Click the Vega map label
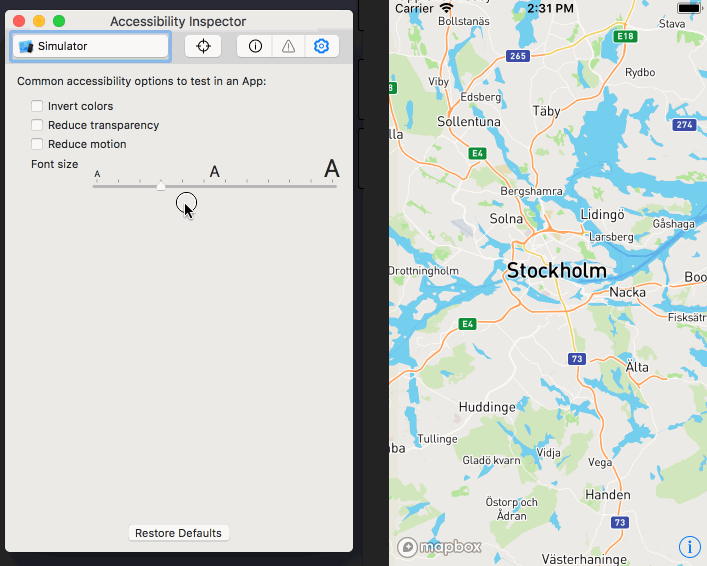Image resolution: width=707 pixels, height=566 pixels. tap(600, 462)
